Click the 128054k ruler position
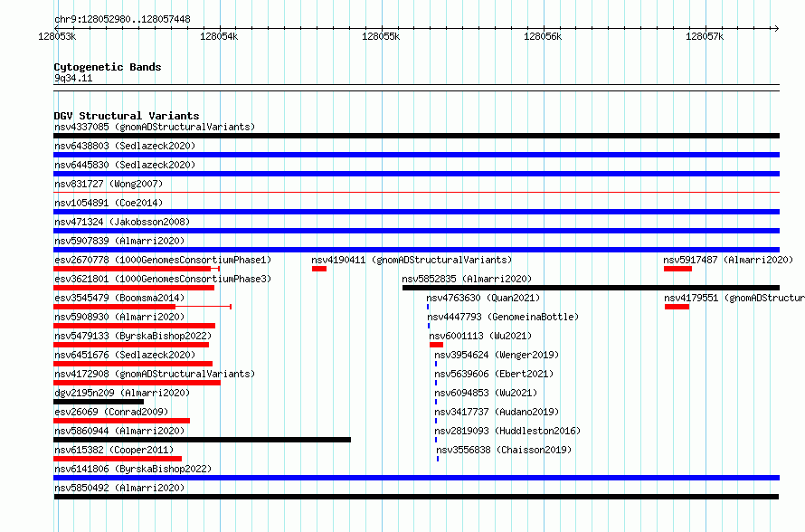805x532 pixels. (x=219, y=36)
